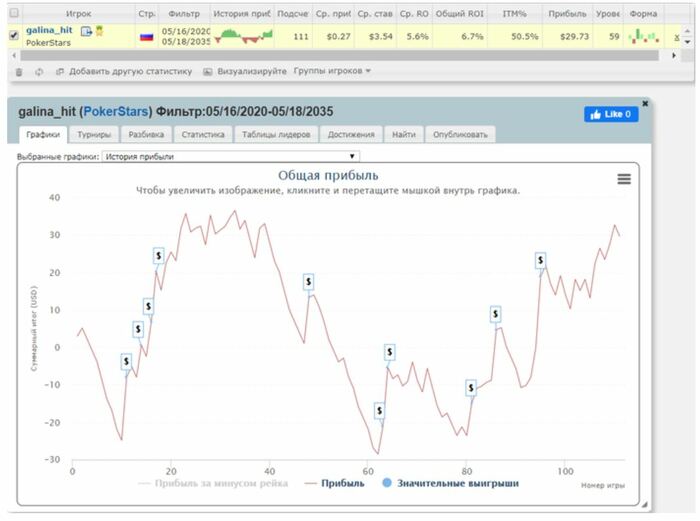Click the $ marker near game 48
This screenshot has height=521, width=700.
point(308,282)
